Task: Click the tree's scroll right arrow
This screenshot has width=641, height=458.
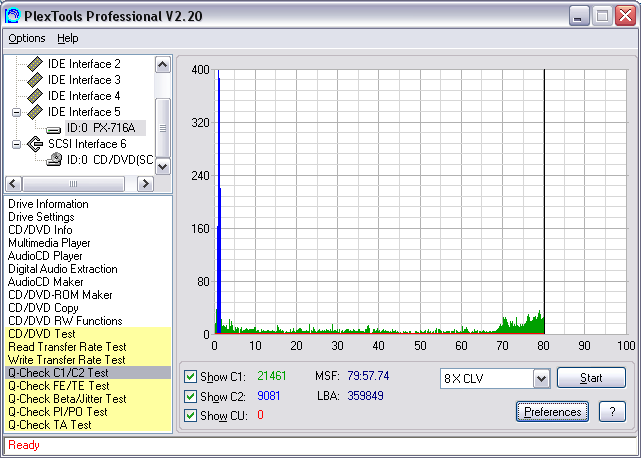Action: pos(145,184)
